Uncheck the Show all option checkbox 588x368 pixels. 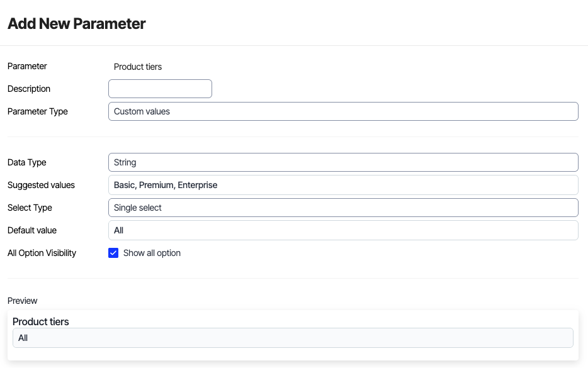113,253
